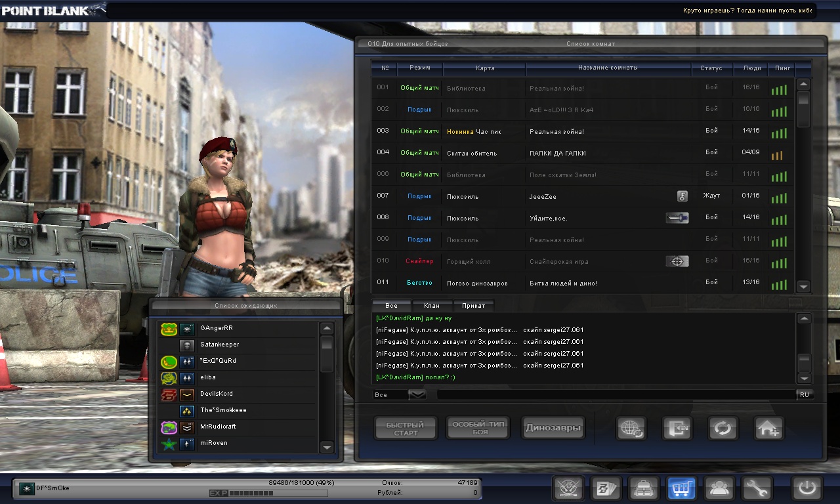Viewport: 840px width, 504px height.
Task: Select room 010 'Снайперская игра'
Action: [x=583, y=261]
